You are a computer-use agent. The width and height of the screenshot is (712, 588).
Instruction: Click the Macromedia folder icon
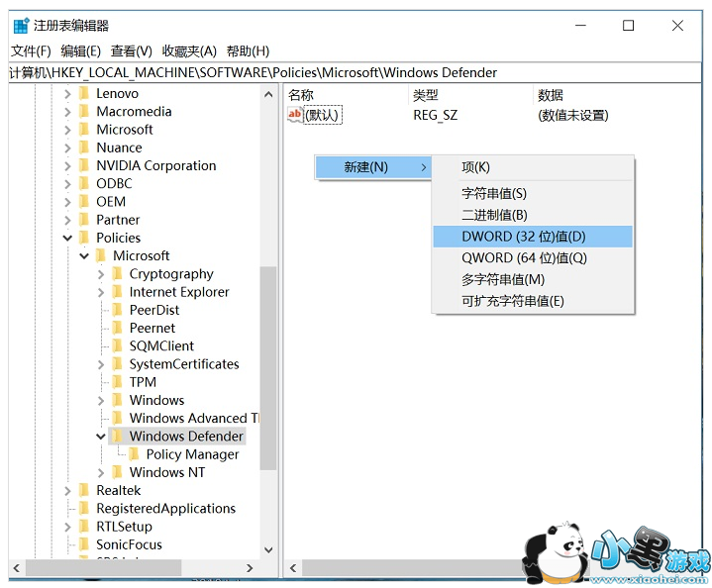[x=84, y=111]
